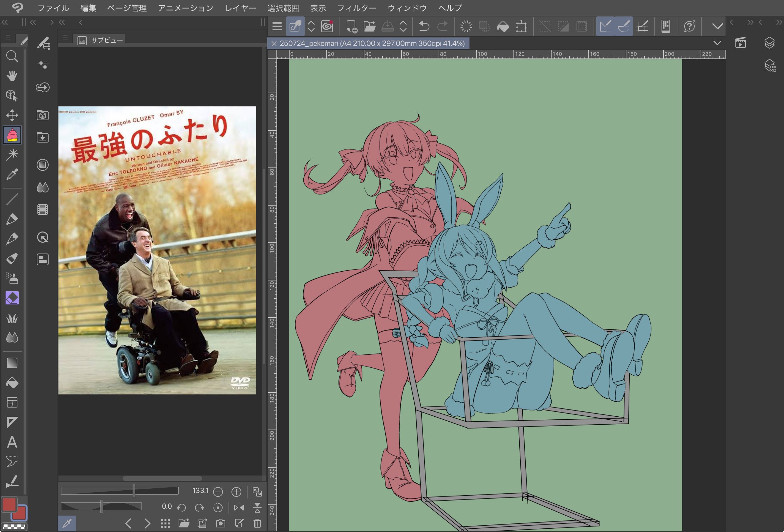
Task: Select the Fill bucket tool in the toolbox
Action: [x=12, y=383]
